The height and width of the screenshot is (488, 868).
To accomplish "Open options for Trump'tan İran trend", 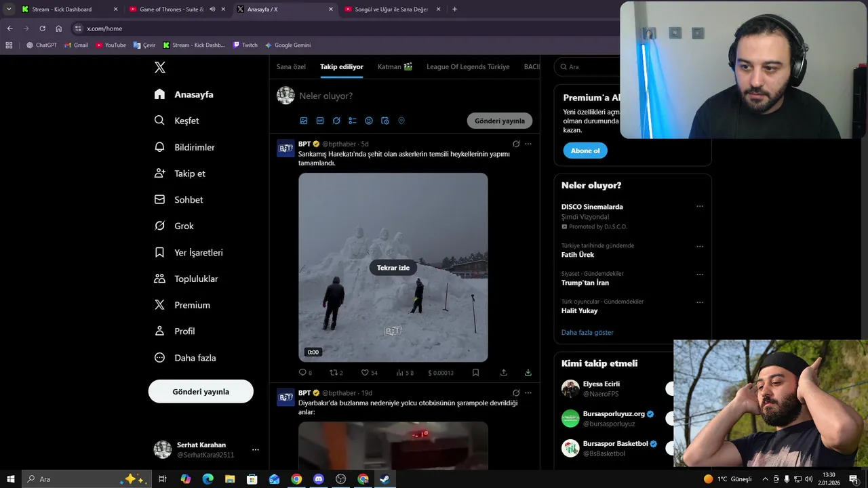I will point(700,274).
